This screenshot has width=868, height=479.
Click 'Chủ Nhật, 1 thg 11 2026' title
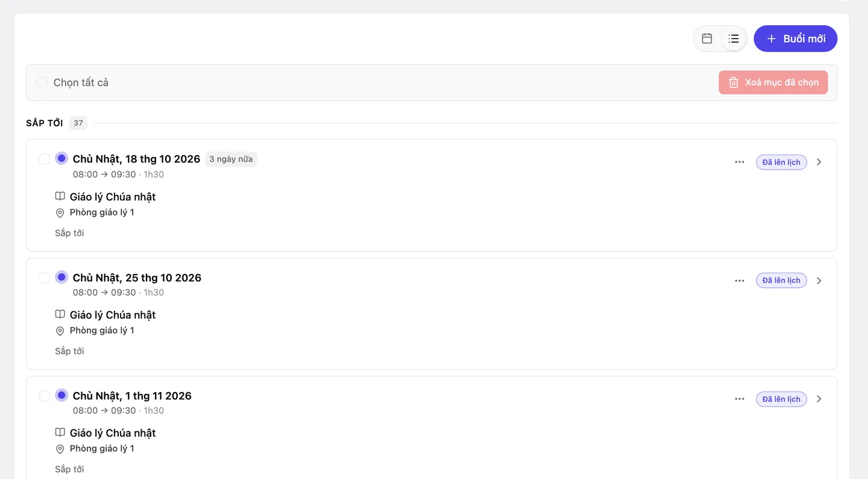click(132, 396)
